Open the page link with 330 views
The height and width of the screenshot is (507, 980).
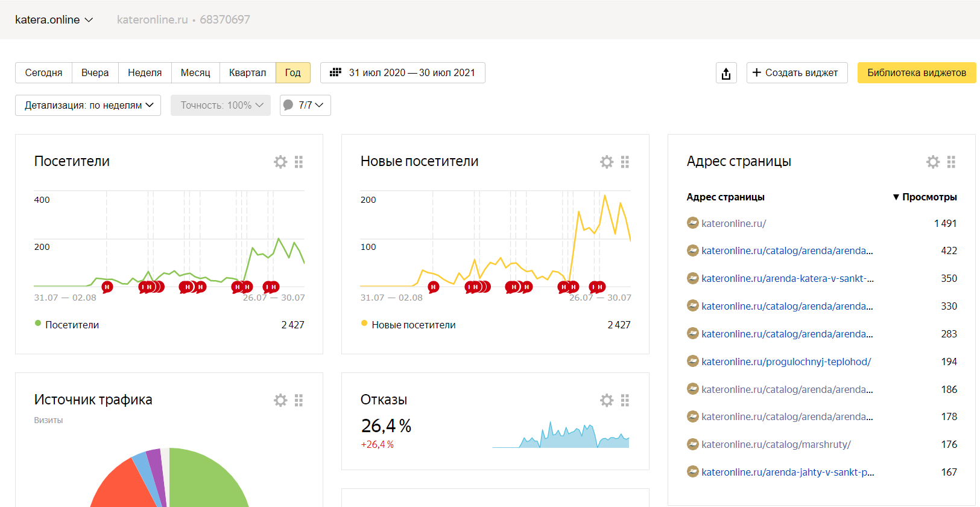787,306
